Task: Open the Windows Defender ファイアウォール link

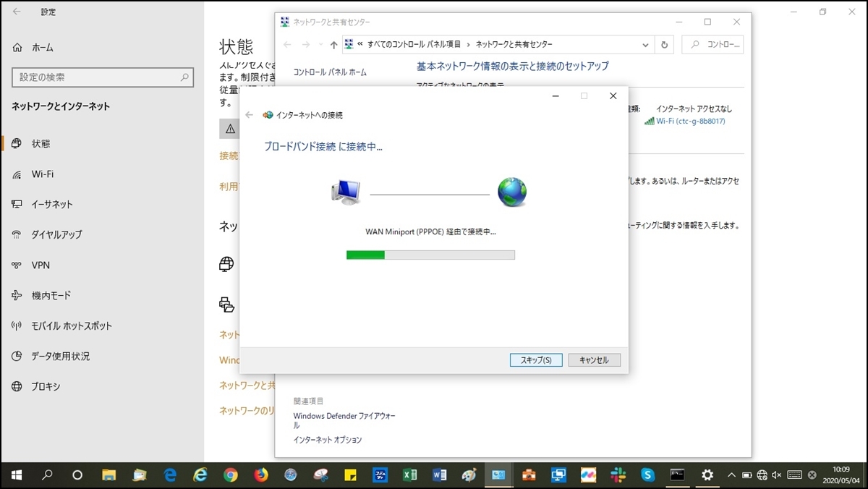Action: 345,415
